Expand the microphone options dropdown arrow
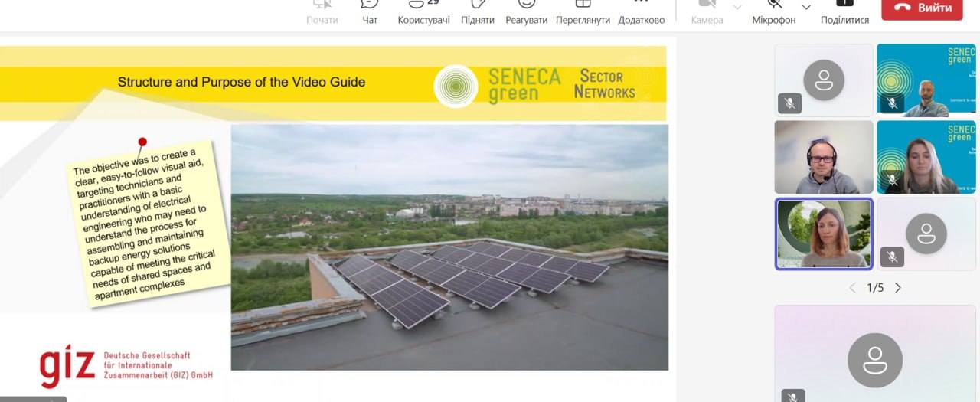This screenshot has width=980, height=402. coord(806,8)
